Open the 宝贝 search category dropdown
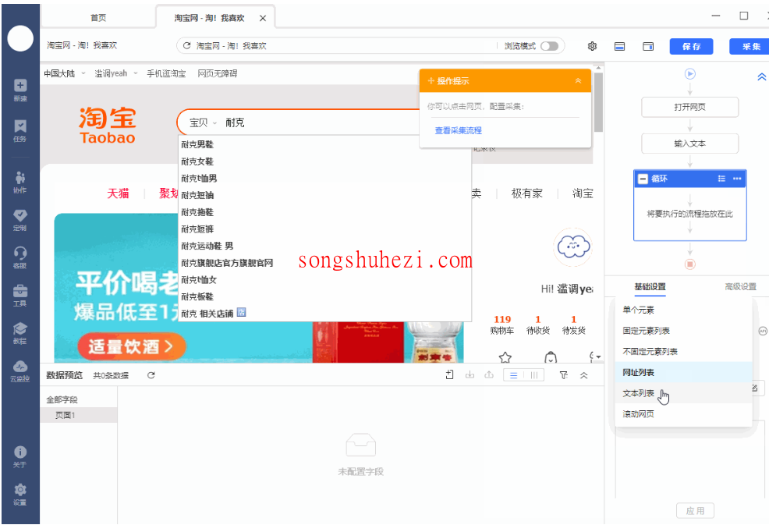The width and height of the screenshot is (769, 532). [x=203, y=122]
